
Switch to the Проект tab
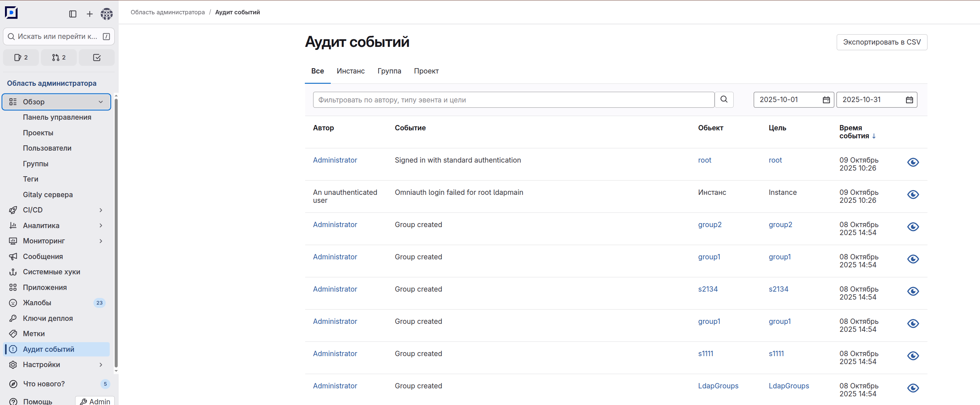click(426, 71)
